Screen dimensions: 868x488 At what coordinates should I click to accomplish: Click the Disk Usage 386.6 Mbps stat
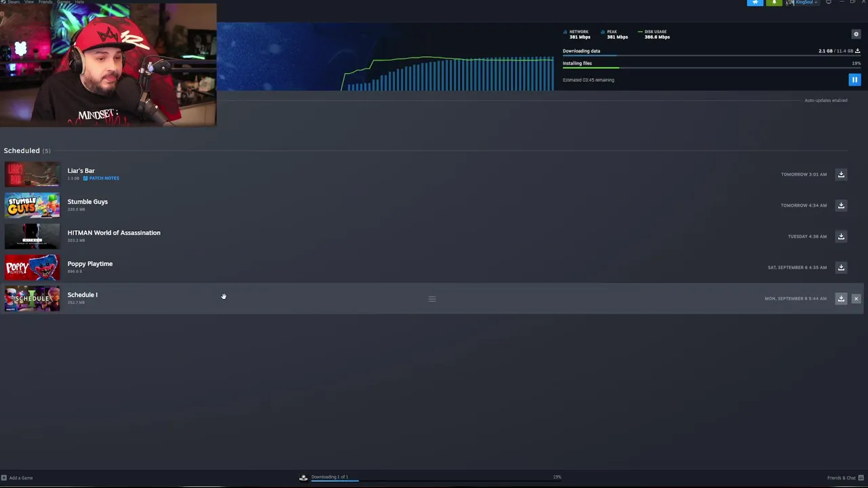pyautogui.click(x=654, y=34)
